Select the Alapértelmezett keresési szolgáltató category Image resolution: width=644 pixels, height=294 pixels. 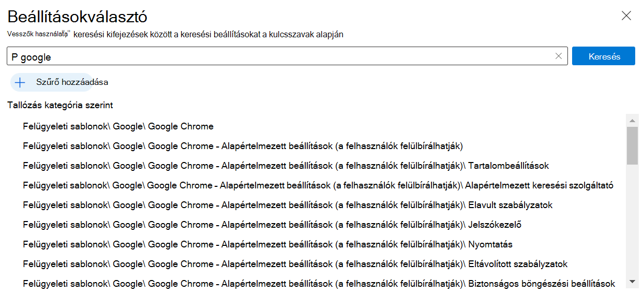click(318, 185)
